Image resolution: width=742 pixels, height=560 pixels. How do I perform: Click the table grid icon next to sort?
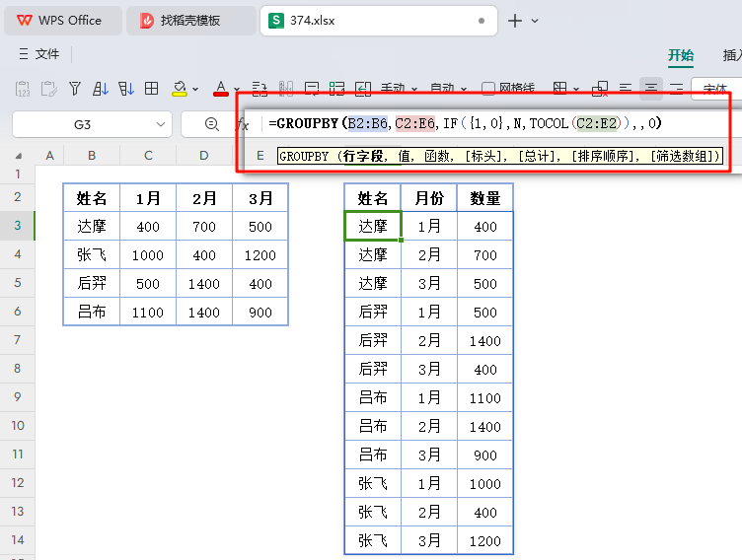pos(151,89)
